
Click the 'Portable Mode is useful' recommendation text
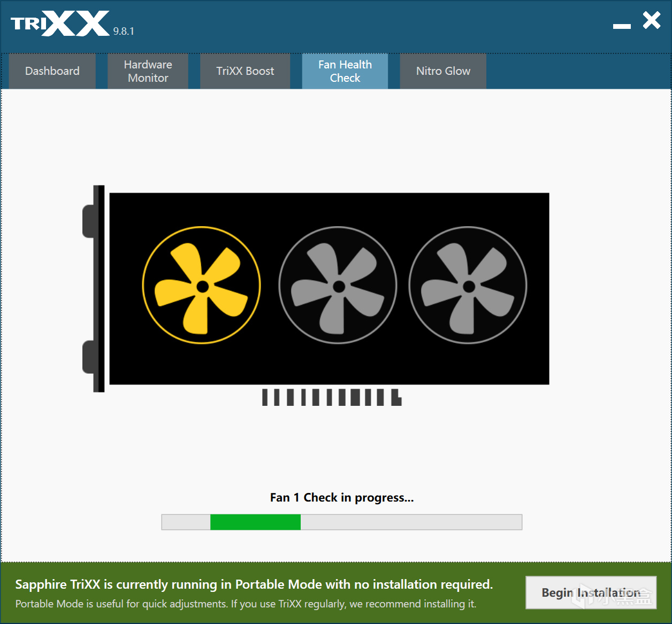coord(246,604)
